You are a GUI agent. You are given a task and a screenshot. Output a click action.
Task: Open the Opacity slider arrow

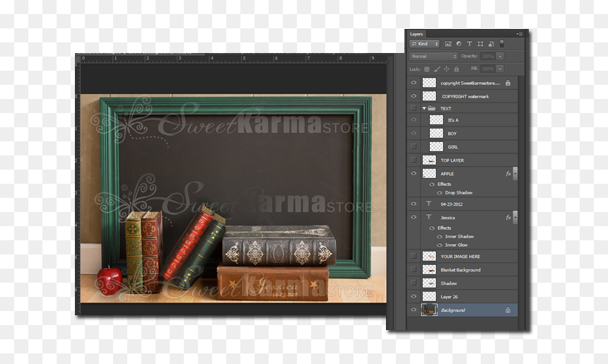[500, 57]
